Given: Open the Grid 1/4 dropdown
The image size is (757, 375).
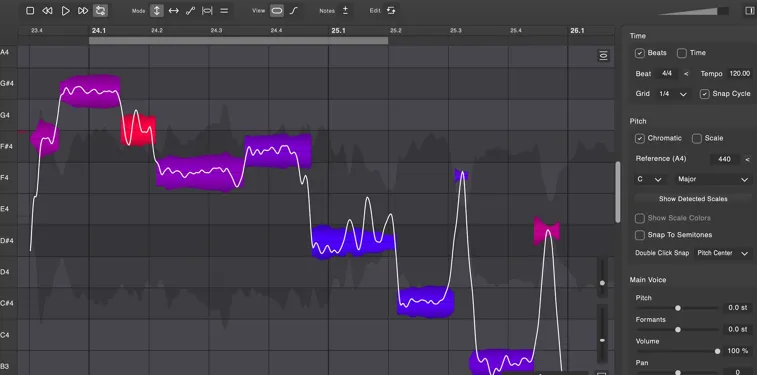Looking at the screenshot, I should (673, 94).
